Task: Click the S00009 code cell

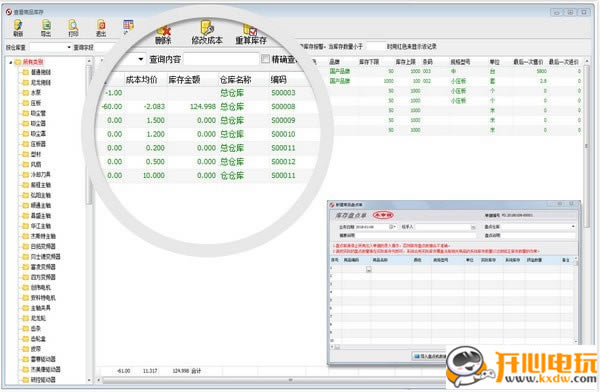Action: (x=283, y=121)
